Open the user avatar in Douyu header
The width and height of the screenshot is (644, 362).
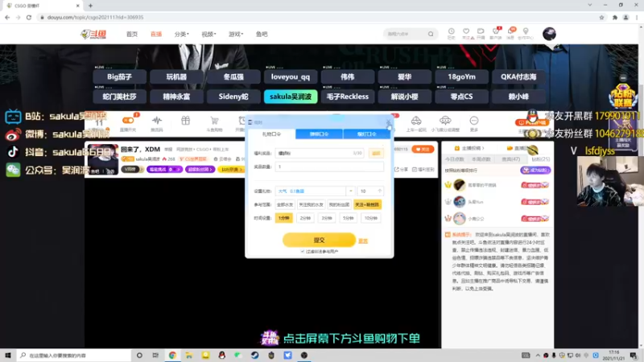point(549,34)
